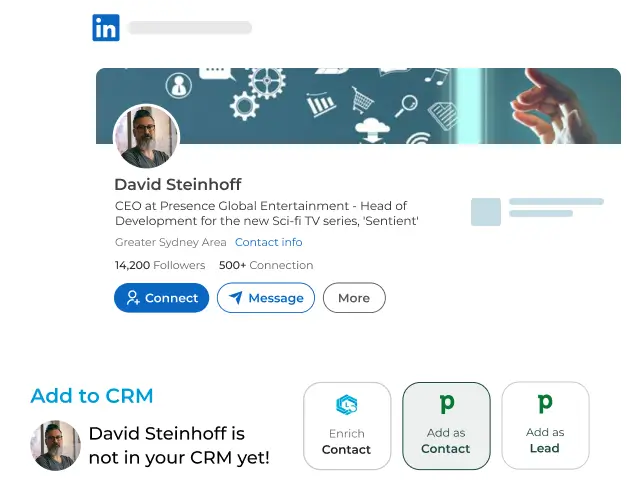Click the paper plane Message icon
Viewport: 643px width, 499px height.
click(235, 297)
